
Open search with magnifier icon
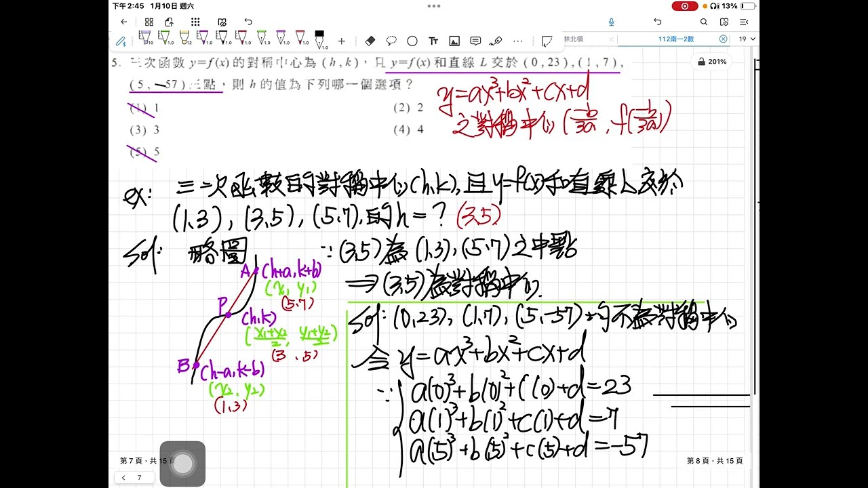tap(704, 22)
